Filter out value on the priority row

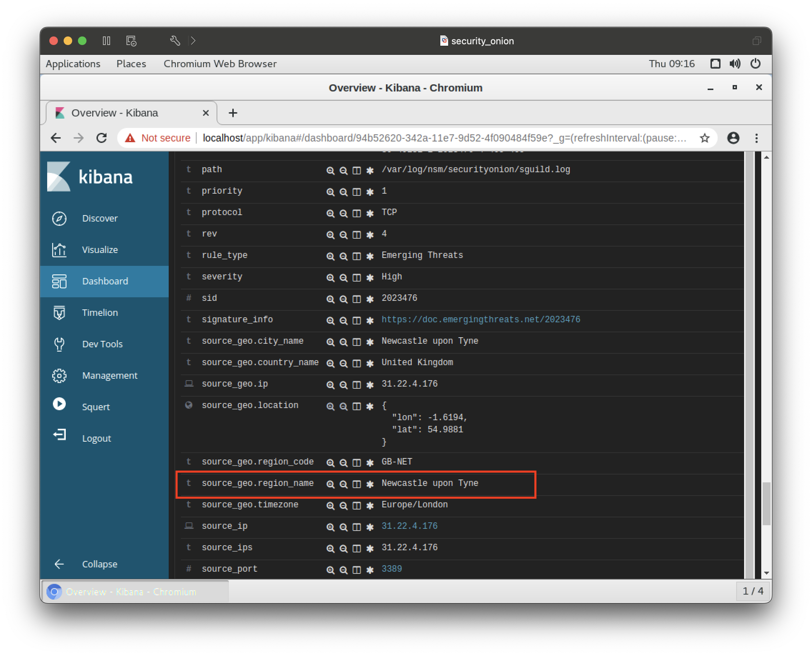coord(343,192)
